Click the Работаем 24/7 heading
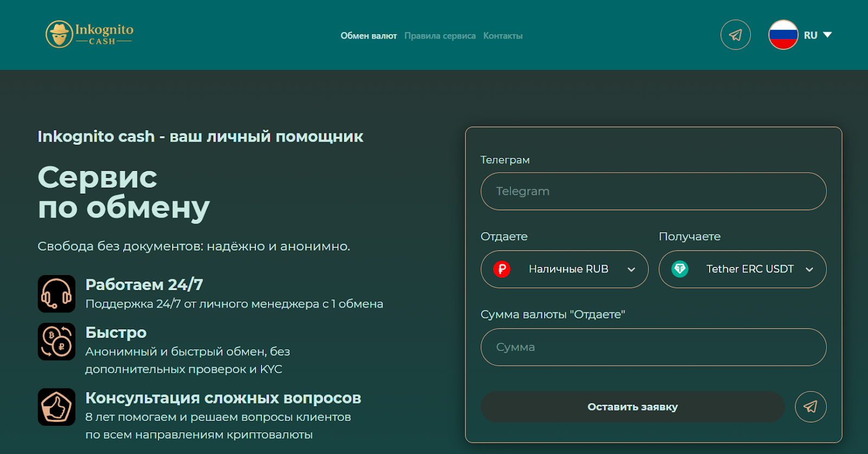 144,285
